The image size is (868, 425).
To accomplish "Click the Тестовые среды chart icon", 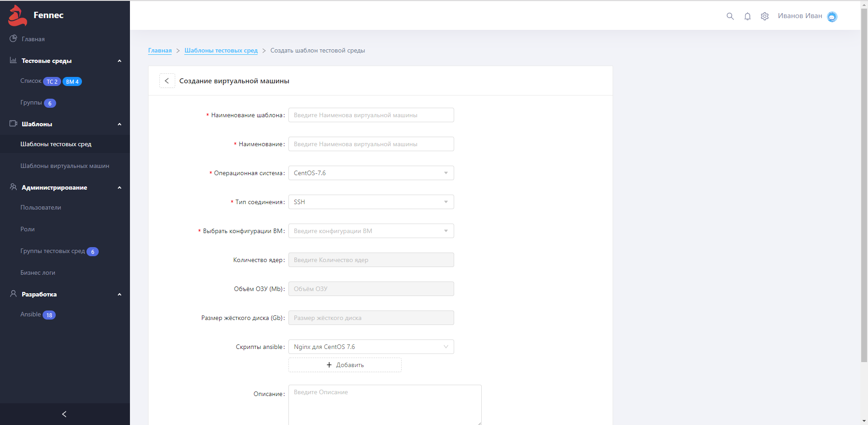I will coord(14,60).
